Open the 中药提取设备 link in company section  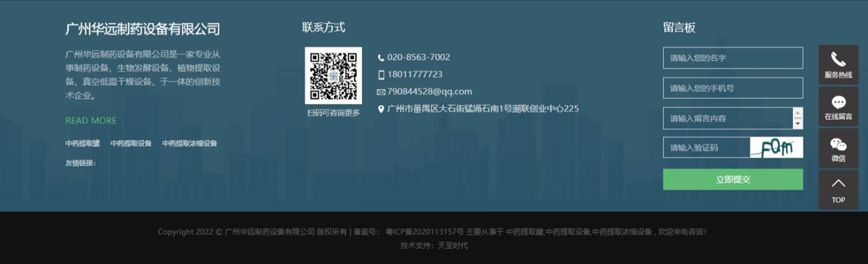coord(131,143)
